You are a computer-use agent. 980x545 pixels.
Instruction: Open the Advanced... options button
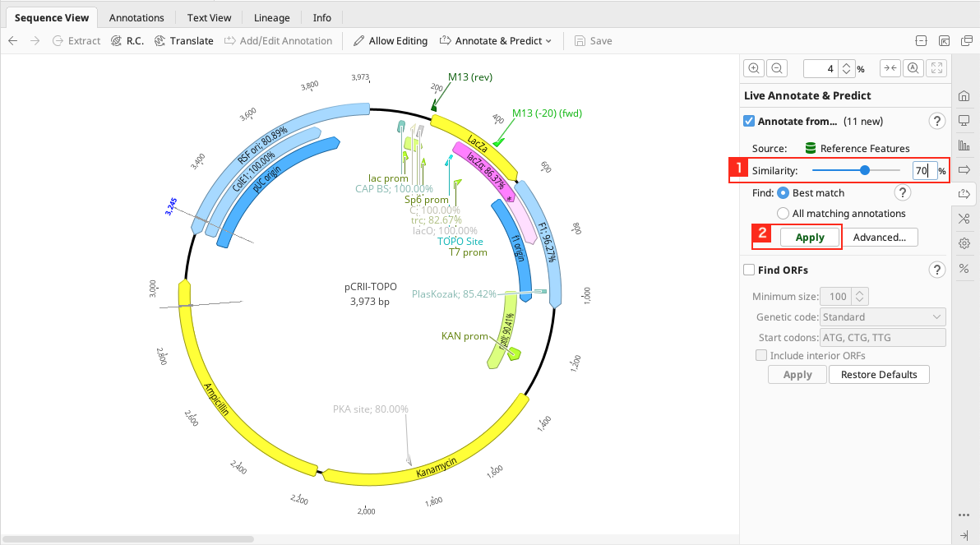(x=880, y=238)
